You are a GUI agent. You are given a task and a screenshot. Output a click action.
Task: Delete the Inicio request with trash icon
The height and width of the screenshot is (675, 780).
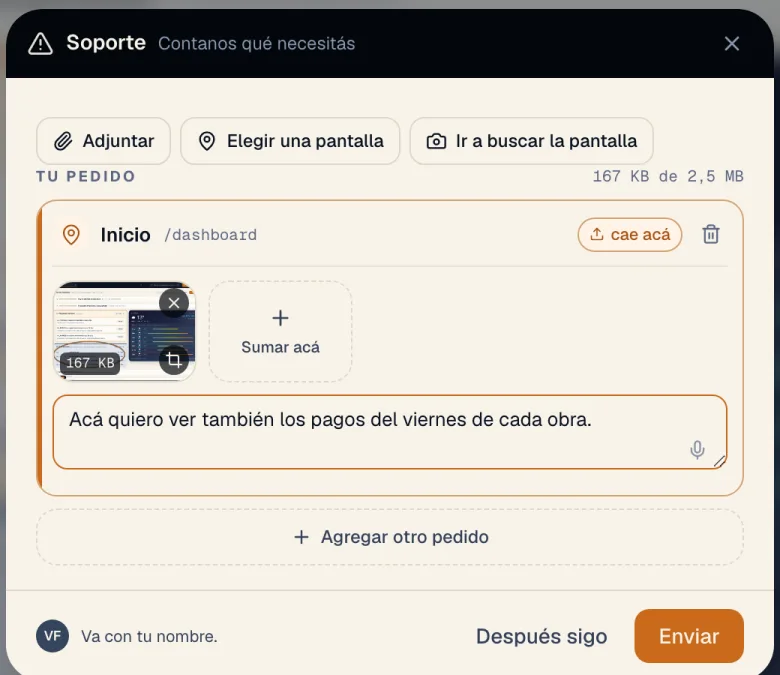coord(711,234)
